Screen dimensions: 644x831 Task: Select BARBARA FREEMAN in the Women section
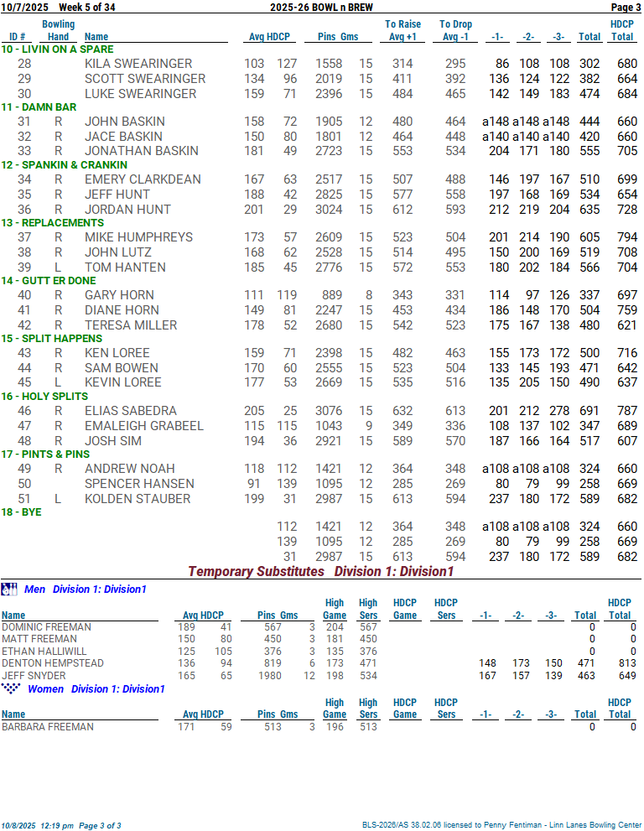point(46,727)
